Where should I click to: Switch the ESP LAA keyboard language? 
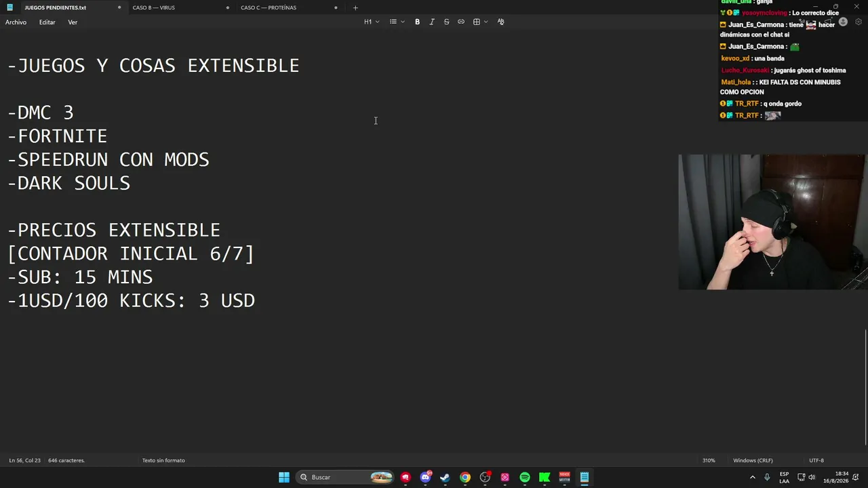pos(784,477)
